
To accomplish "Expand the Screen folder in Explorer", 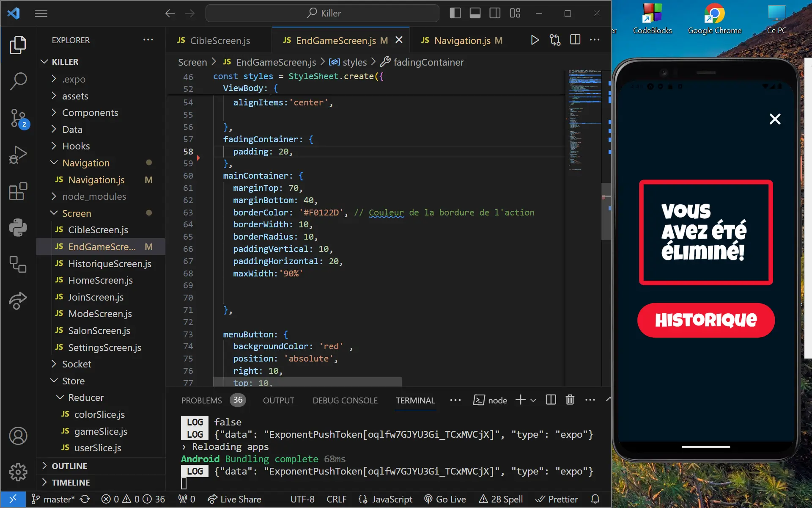I will tap(53, 213).
